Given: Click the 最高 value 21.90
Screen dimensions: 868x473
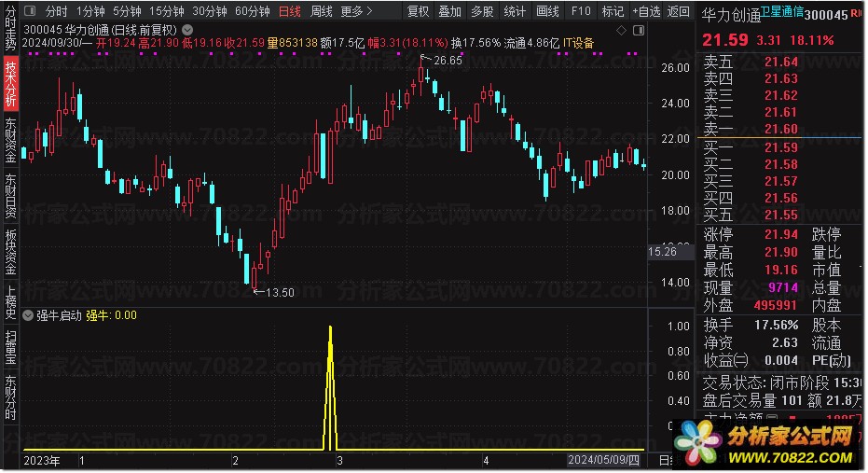Looking at the screenshot, I should click(781, 252).
